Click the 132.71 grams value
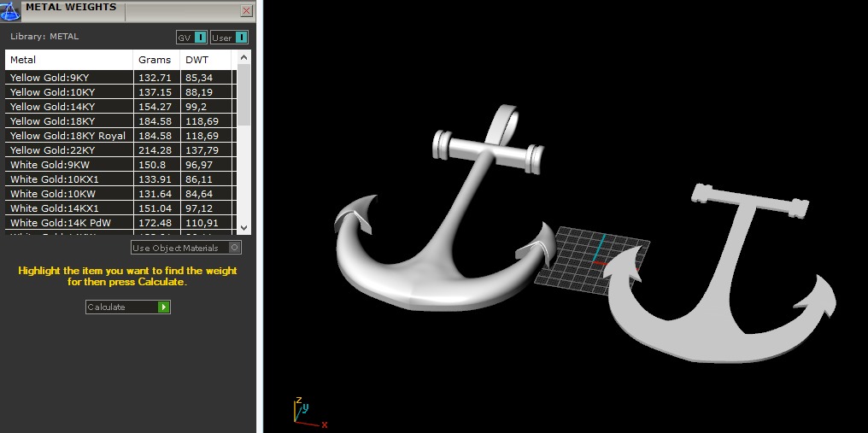The image size is (868, 433). pos(155,78)
